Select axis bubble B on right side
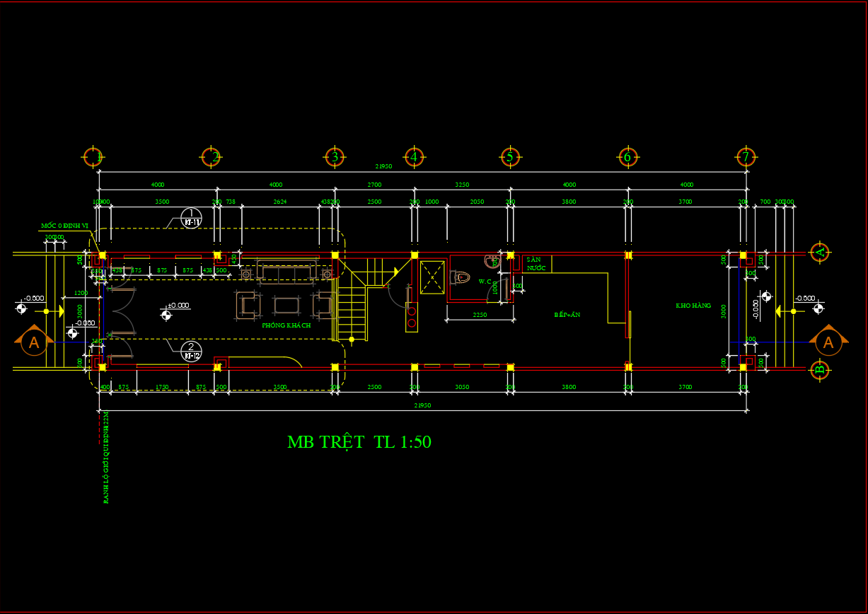 819,369
